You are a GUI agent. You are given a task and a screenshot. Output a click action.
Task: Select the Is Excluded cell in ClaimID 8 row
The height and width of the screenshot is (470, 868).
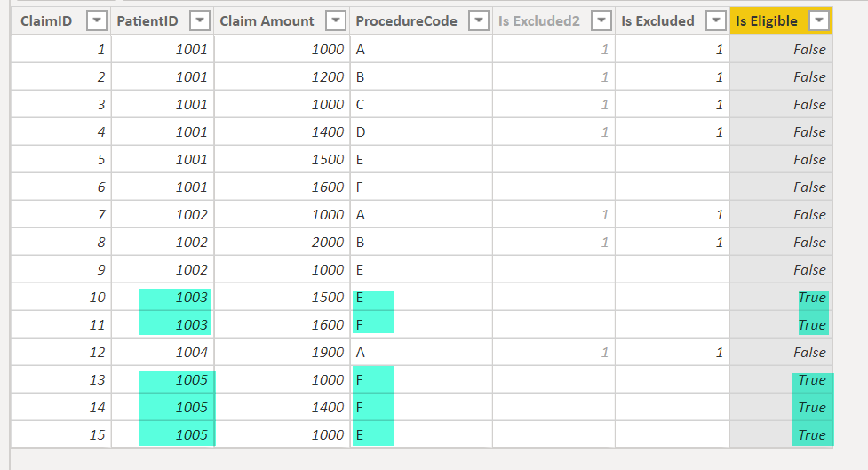pos(672,243)
